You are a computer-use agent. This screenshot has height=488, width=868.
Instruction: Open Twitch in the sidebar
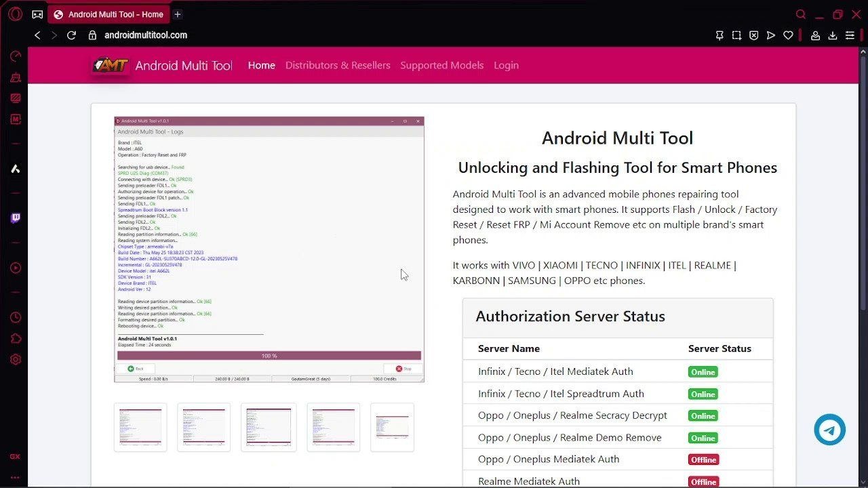point(15,218)
